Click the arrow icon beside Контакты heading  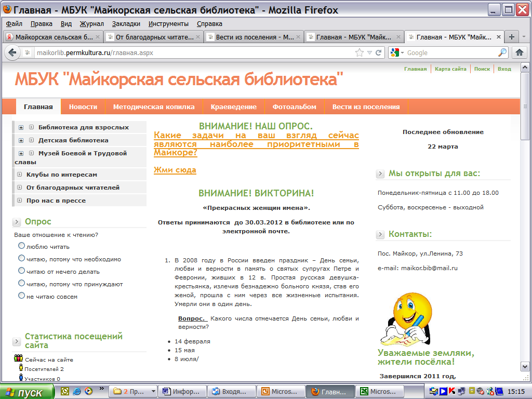coord(380,234)
